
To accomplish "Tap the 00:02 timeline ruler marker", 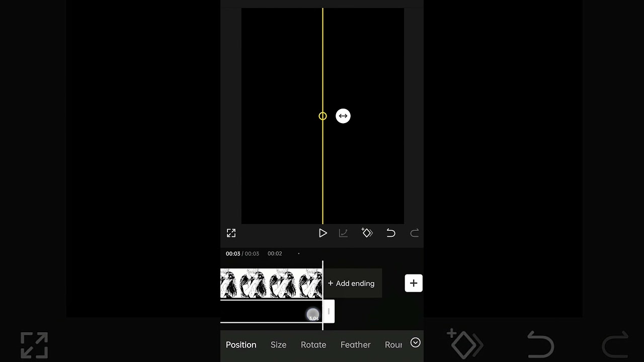I will [x=275, y=254].
